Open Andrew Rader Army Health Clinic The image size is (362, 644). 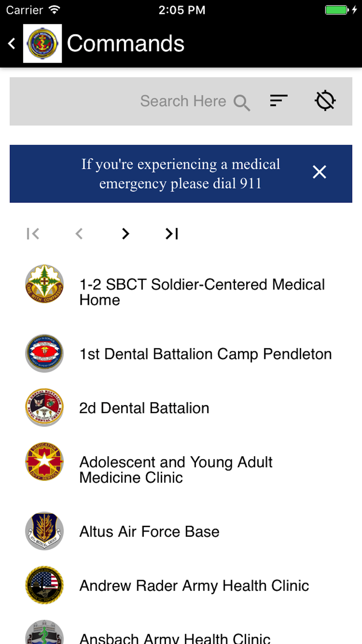coord(181,585)
